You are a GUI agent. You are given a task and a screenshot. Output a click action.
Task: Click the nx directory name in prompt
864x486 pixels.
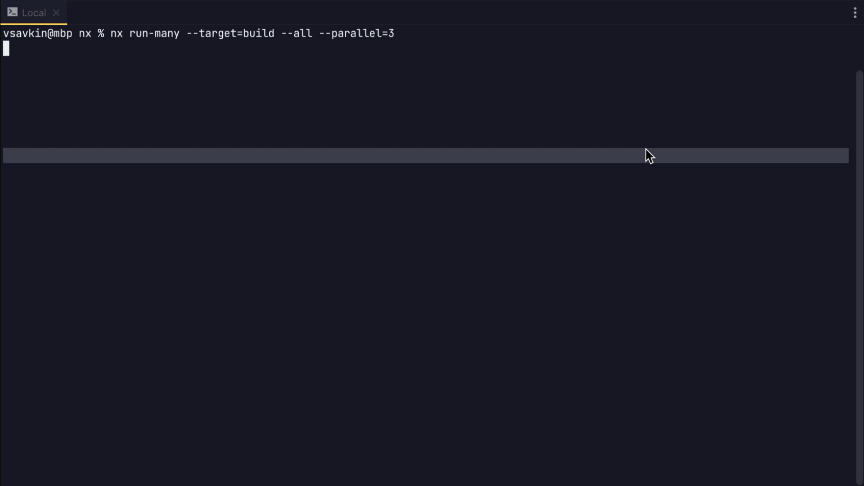(x=85, y=33)
